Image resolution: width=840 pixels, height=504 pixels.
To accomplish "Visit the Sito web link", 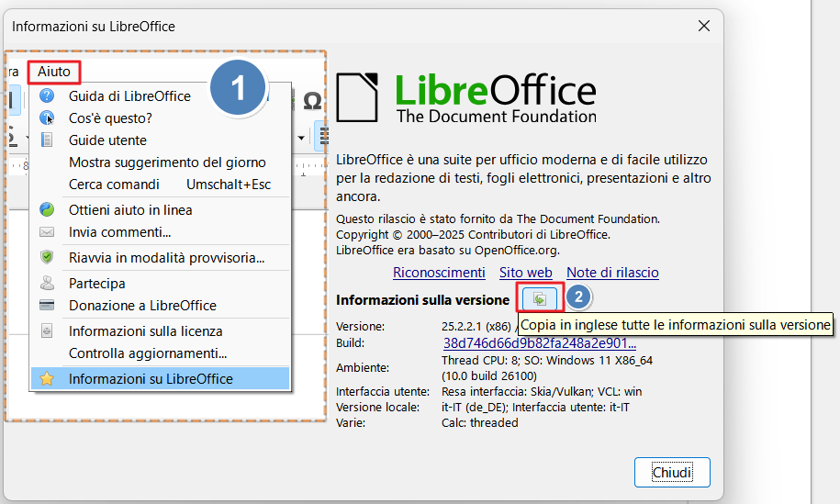I will click(525, 273).
